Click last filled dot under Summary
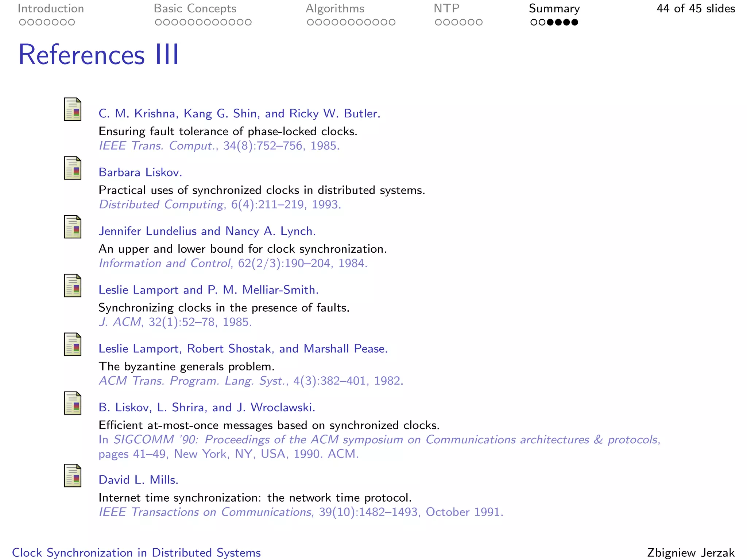This screenshot has width=747, height=560. click(574, 22)
